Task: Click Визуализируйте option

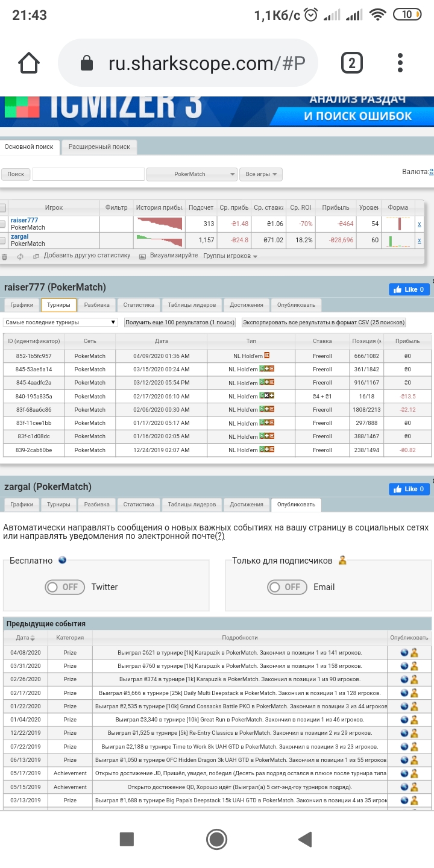Action: click(x=174, y=256)
